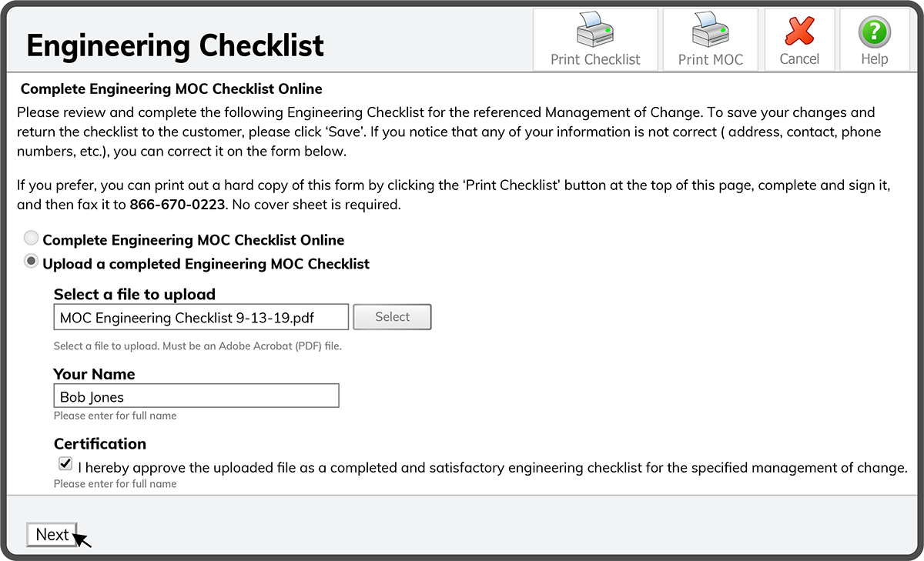Select the 'Upload a completed Engineering MOC Checklist' radio
Viewport: 924px width, 561px height.
pyautogui.click(x=32, y=262)
